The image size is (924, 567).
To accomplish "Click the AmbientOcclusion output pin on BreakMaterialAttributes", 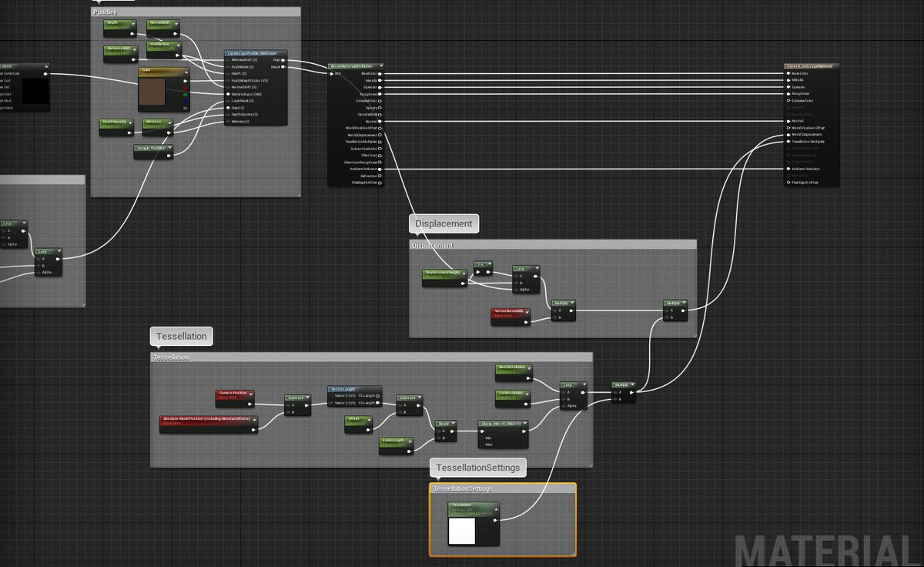I will (380, 169).
